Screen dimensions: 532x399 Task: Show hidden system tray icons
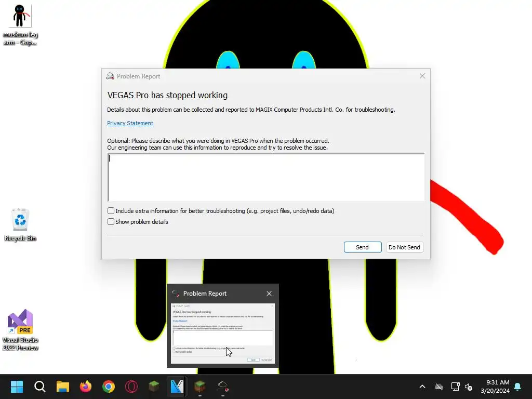422,387
